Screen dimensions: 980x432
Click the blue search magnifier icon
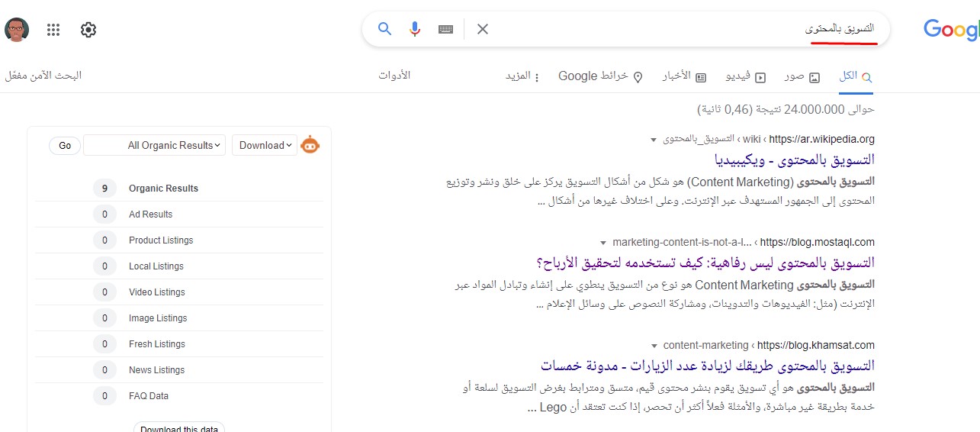pos(385,29)
